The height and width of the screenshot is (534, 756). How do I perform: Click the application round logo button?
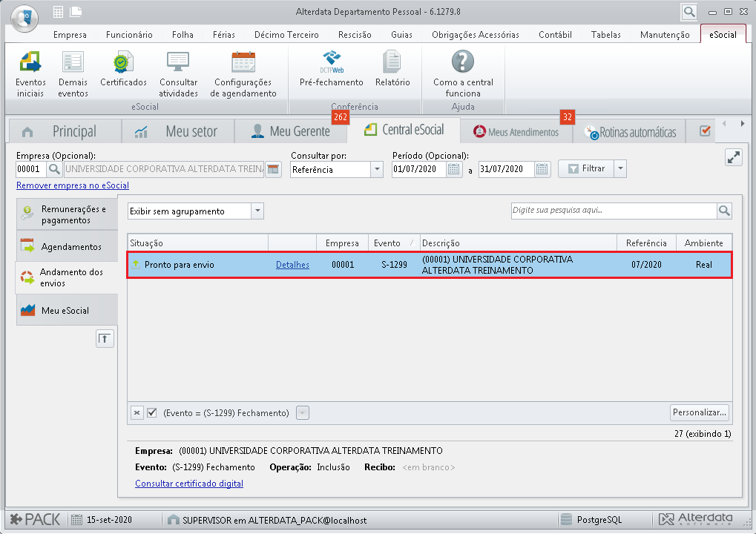(24, 18)
